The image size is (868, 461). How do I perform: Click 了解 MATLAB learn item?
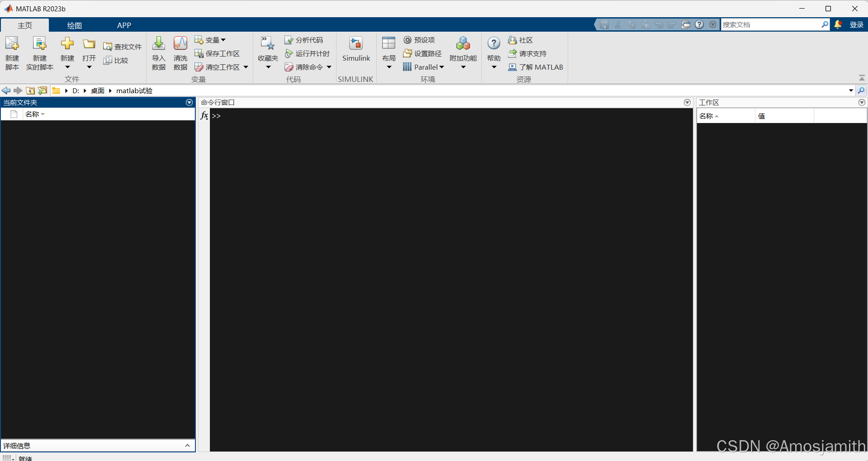[x=536, y=67]
